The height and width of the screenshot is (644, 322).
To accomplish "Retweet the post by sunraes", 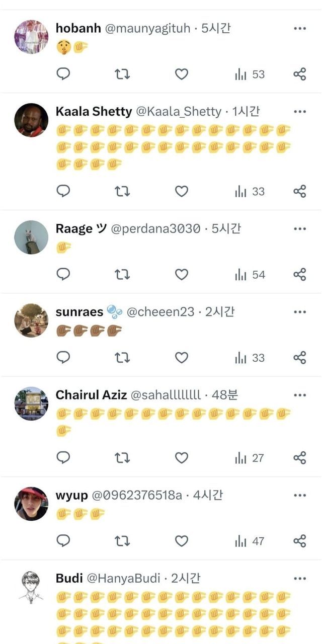I will (x=122, y=358).
